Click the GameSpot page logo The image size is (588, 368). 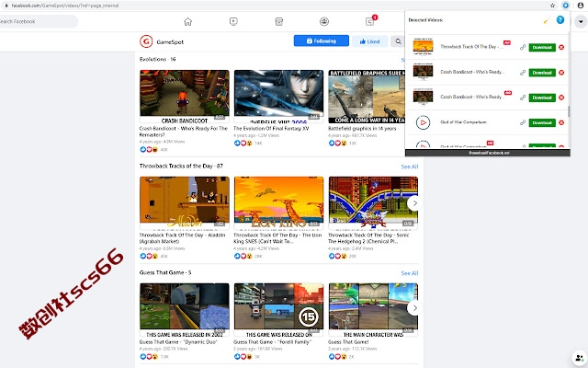tap(146, 41)
